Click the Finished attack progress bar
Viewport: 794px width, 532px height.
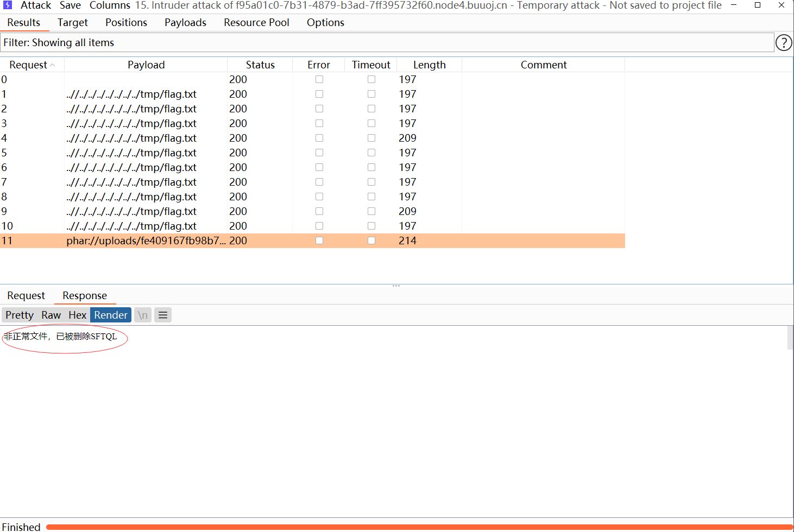click(418, 527)
